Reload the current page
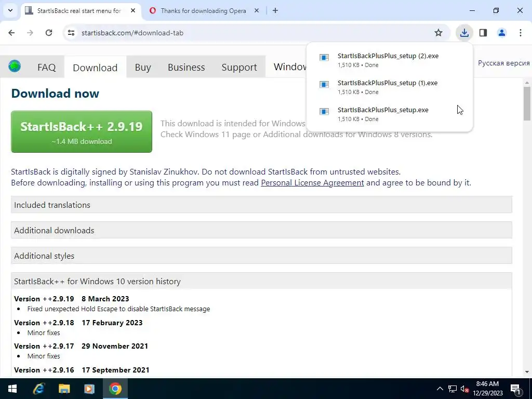The width and height of the screenshot is (532, 399). point(49,33)
